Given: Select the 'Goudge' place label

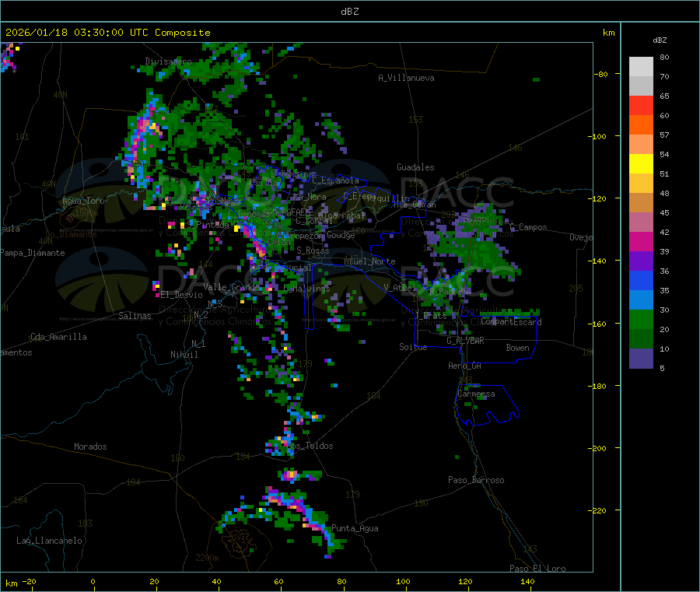Looking at the screenshot, I should click(341, 235).
